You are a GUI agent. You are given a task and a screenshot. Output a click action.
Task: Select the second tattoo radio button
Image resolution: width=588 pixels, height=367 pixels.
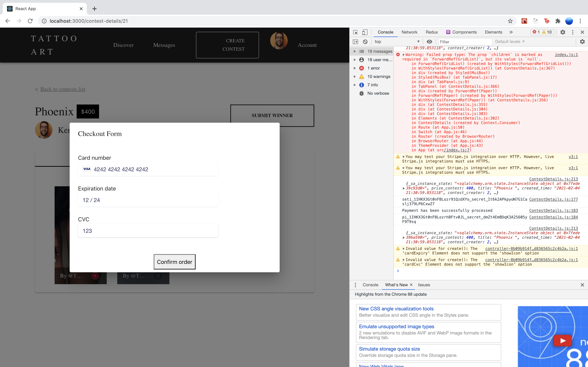[158, 276]
